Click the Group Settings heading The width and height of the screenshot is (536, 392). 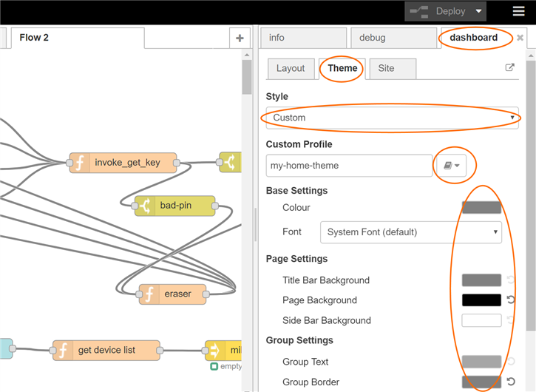(x=299, y=340)
